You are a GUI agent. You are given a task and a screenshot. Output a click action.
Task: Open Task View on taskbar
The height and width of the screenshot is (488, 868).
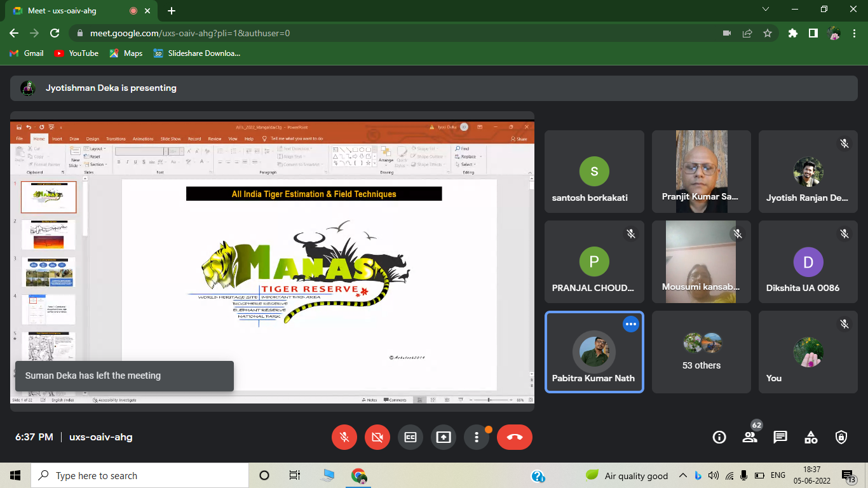click(x=295, y=475)
